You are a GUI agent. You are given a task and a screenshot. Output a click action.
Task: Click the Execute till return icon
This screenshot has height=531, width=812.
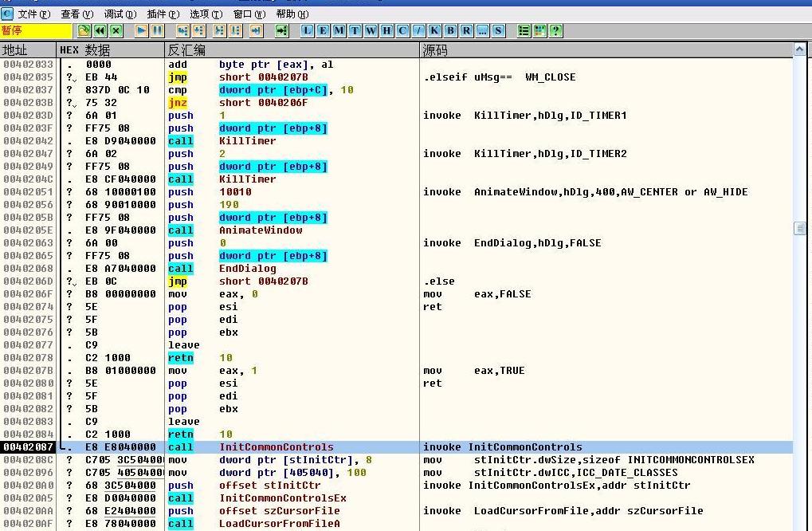tap(257, 30)
